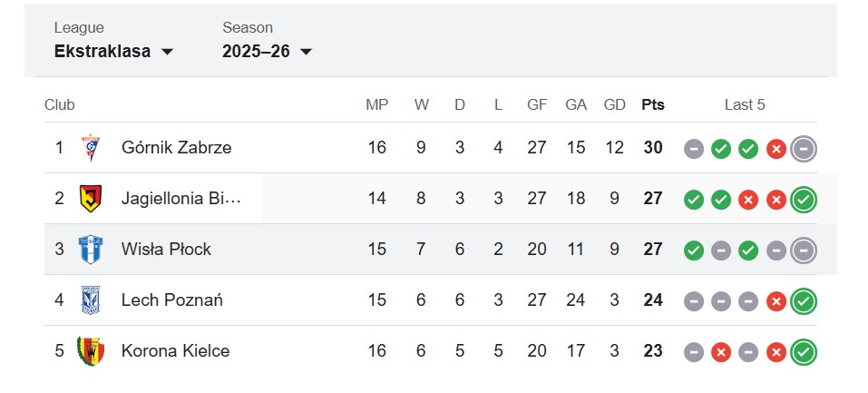The image size is (868, 393).
Task: Click Wisła Płock's first green win icon
Action: point(694,250)
